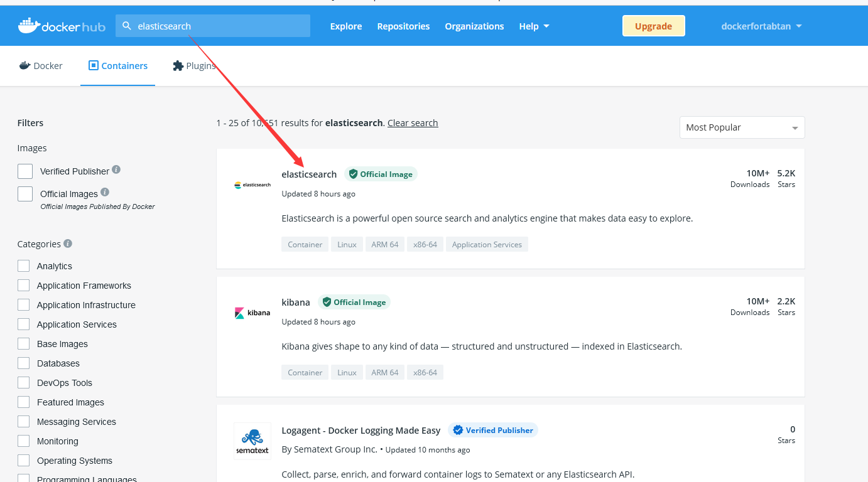Toggle the Official Images filter checkbox
Screen dimensions: 868x482
pyautogui.click(x=25, y=194)
